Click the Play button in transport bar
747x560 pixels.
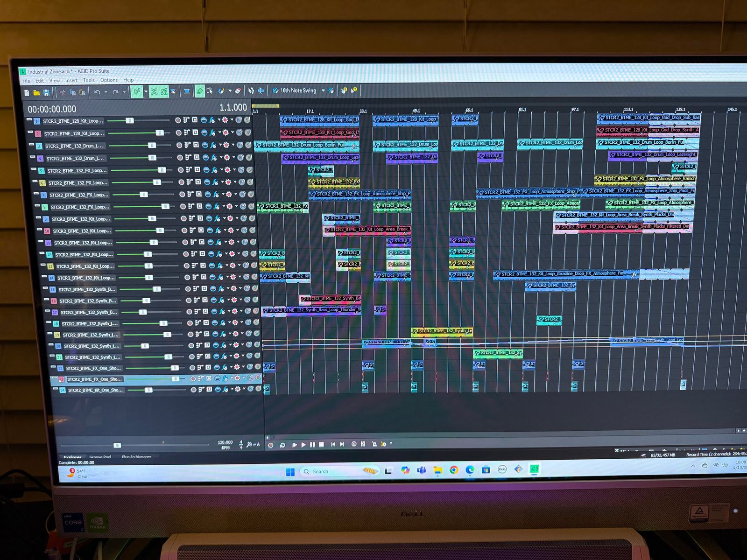click(x=303, y=445)
